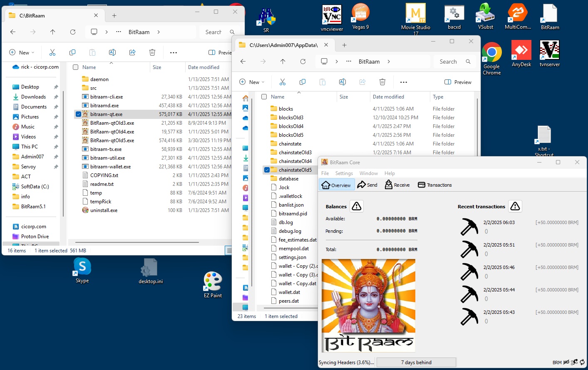Click the sync status icon in BitRaam Core status bar
Image resolution: width=588 pixels, height=370 pixels.
[x=582, y=363]
